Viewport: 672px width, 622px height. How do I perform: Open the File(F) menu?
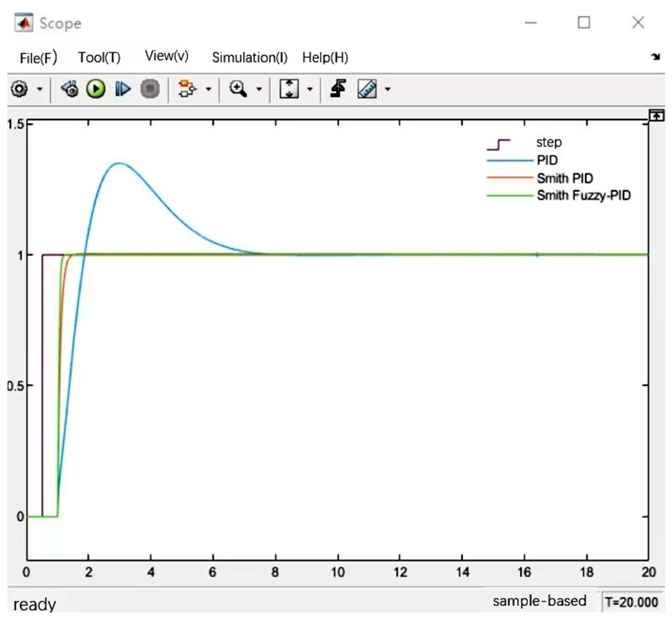(38, 58)
